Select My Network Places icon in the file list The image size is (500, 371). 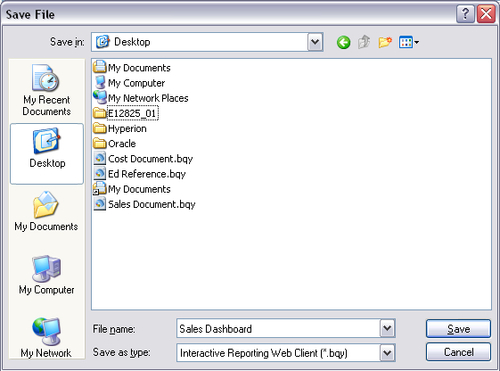click(x=100, y=97)
